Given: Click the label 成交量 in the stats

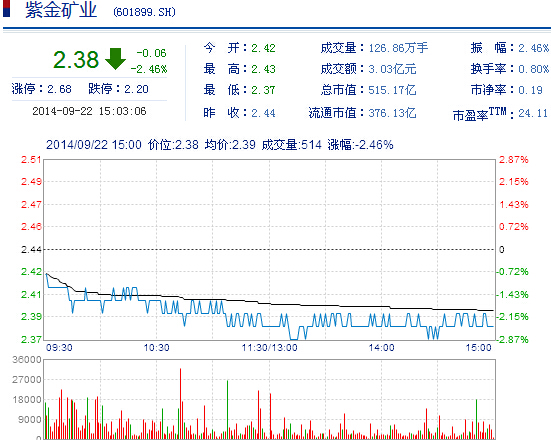Looking at the screenshot, I should (338, 48).
